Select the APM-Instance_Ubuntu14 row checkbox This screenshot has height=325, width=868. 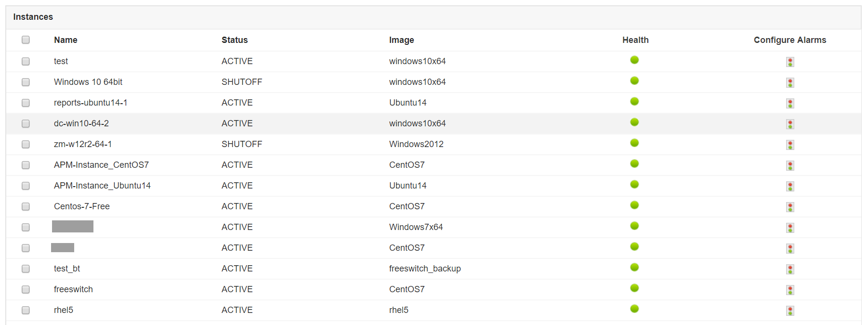pos(26,186)
